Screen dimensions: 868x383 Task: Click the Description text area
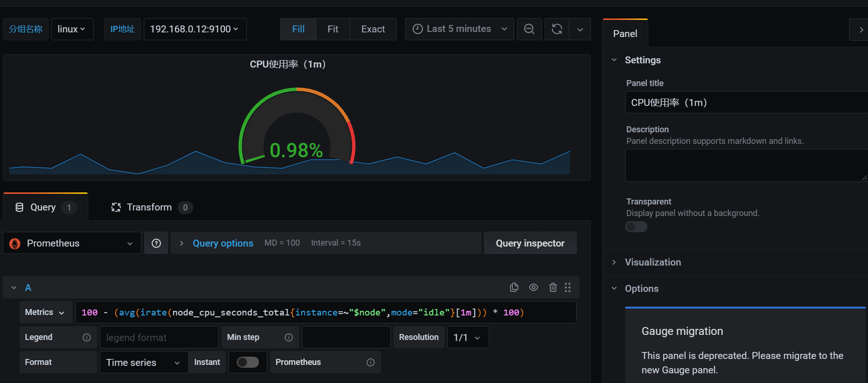click(746, 165)
